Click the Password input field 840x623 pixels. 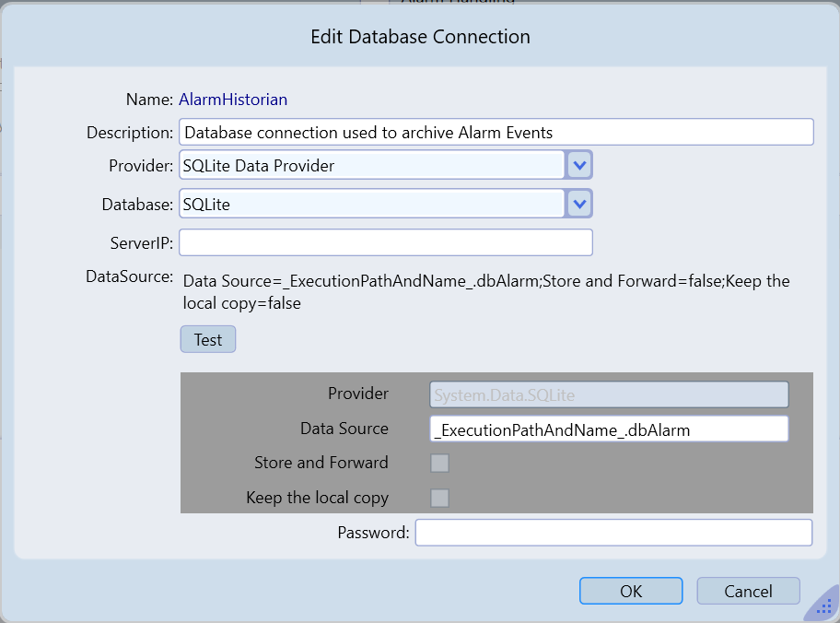click(x=613, y=533)
